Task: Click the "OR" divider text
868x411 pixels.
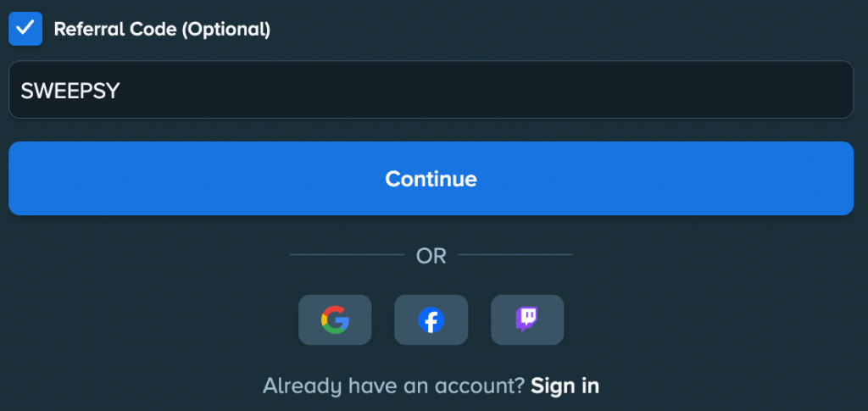Action: [431, 255]
